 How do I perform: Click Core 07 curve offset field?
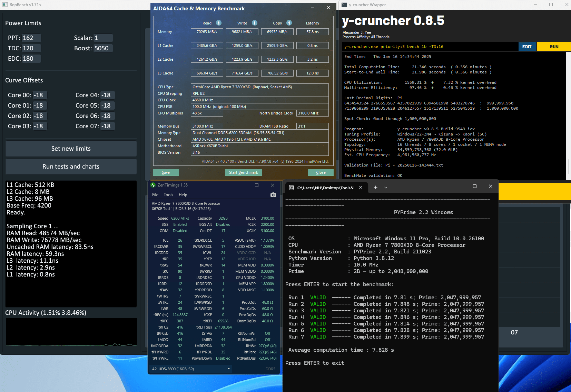pyautogui.click(x=108, y=126)
